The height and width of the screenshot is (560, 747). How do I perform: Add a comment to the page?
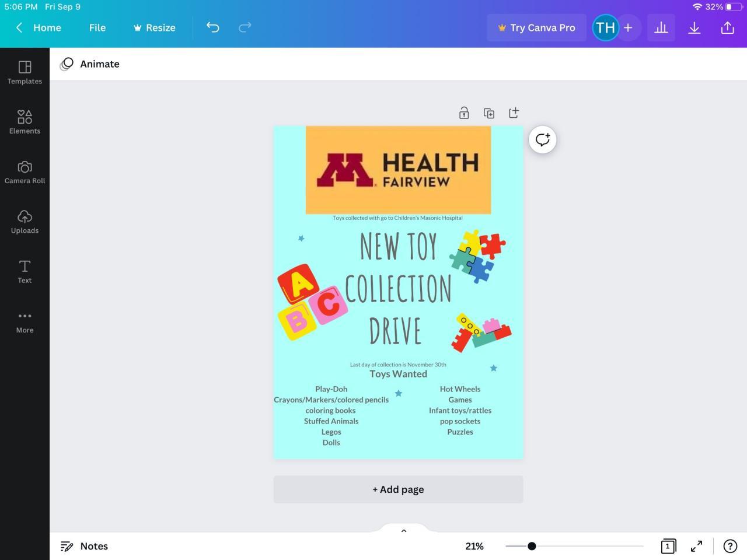pyautogui.click(x=543, y=140)
